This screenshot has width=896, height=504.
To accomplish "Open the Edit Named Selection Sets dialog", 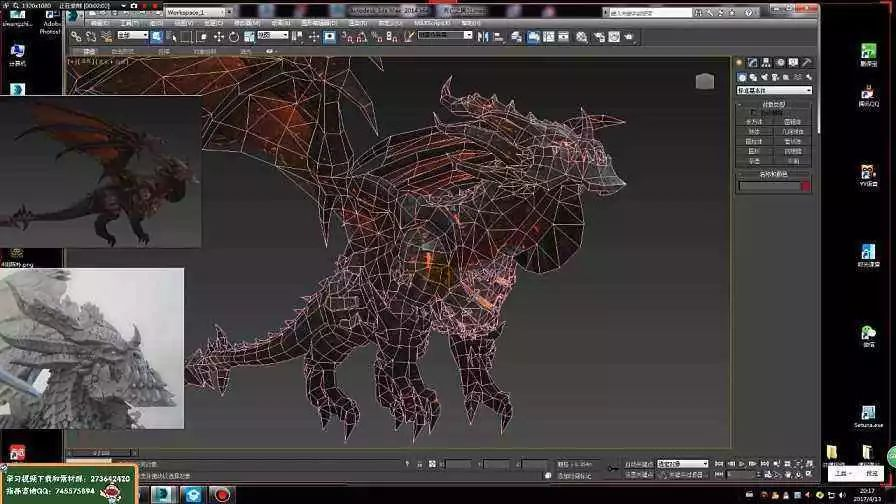I will (409, 37).
